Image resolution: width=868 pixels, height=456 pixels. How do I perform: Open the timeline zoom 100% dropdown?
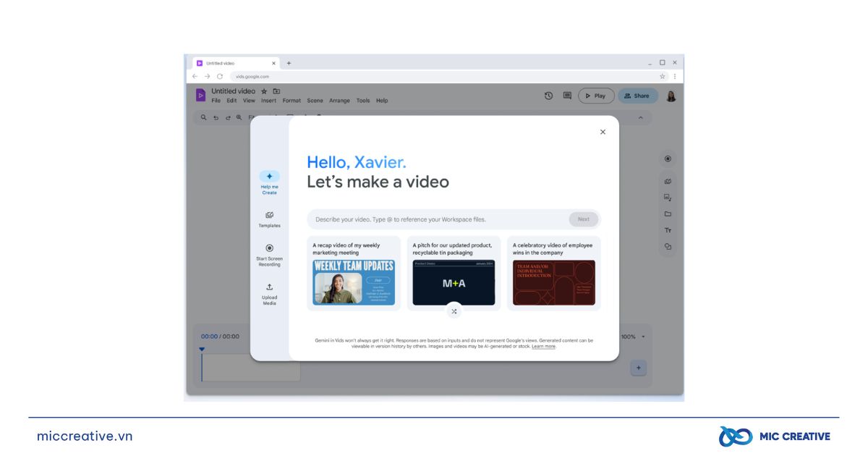click(x=633, y=337)
